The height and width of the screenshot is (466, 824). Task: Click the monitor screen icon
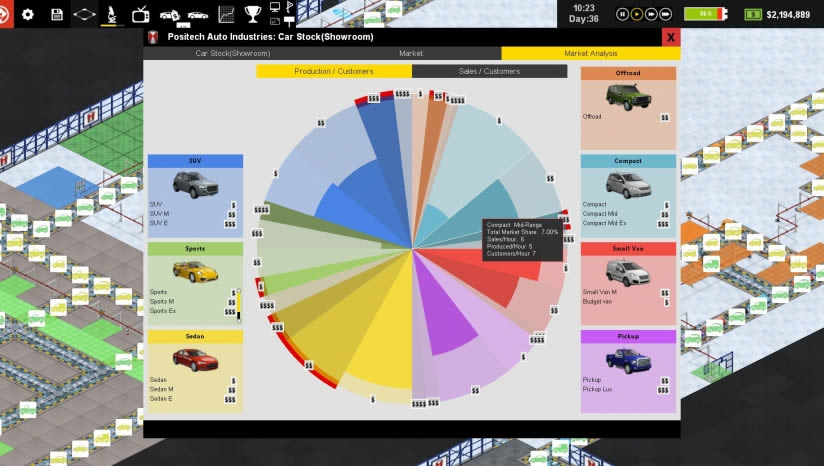[275, 7]
